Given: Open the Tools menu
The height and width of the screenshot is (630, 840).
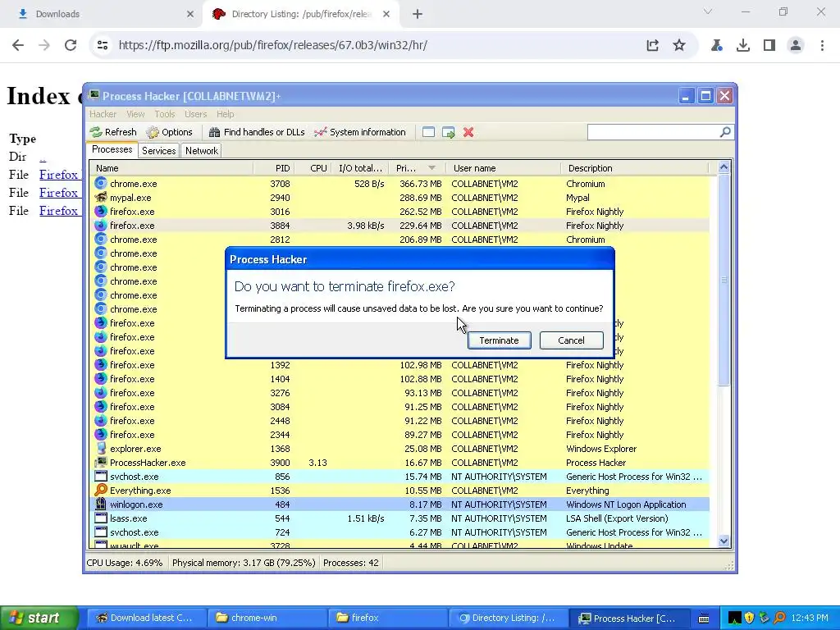Looking at the screenshot, I should 164,114.
